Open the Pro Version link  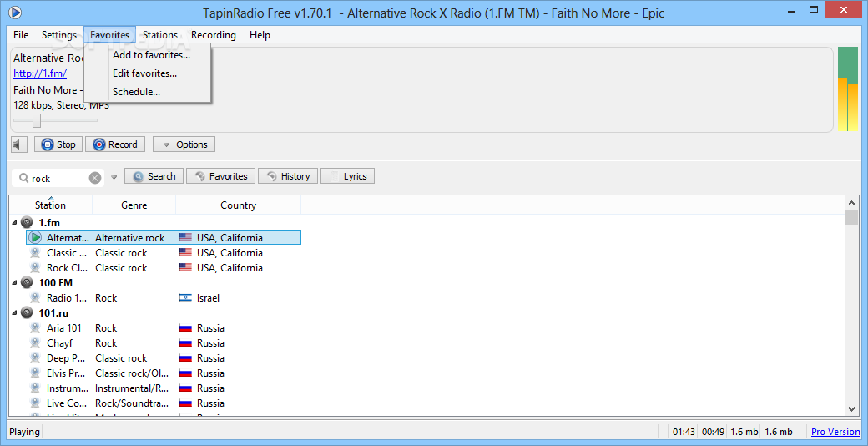coord(835,432)
